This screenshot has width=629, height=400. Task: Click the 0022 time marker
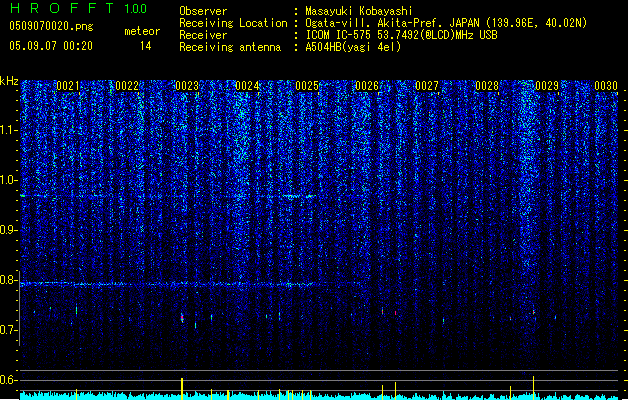click(127, 86)
